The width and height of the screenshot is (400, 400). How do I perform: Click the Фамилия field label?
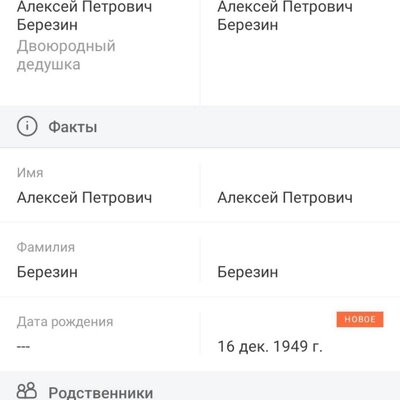[46, 247]
